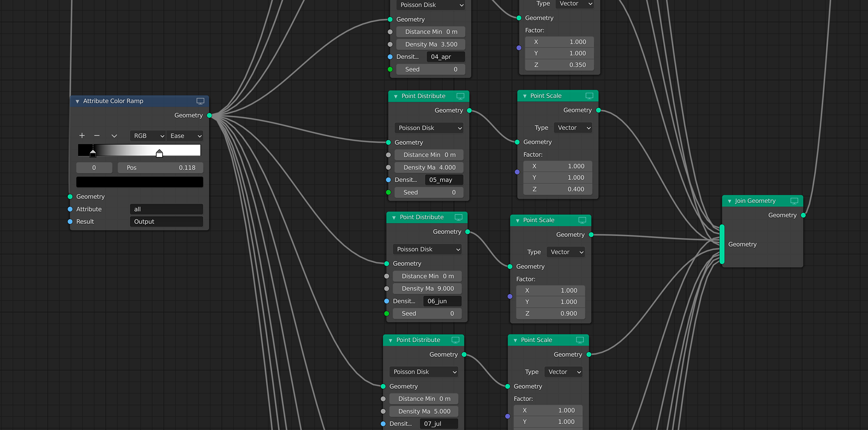Viewport: 868px width, 430px height.
Task: Collapse the 06_jun Point Distribute node
Action: (x=394, y=217)
